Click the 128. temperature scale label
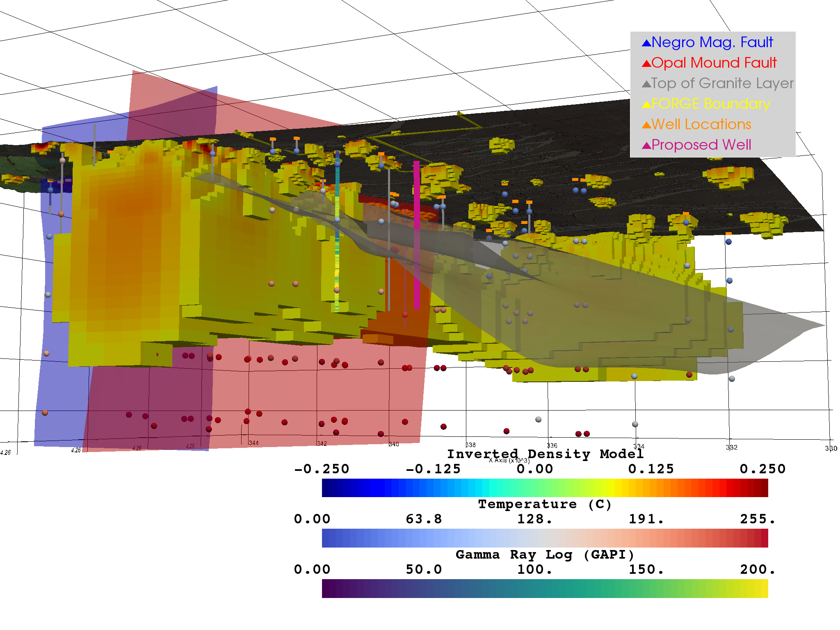This screenshot has width=840, height=630. coord(535,519)
